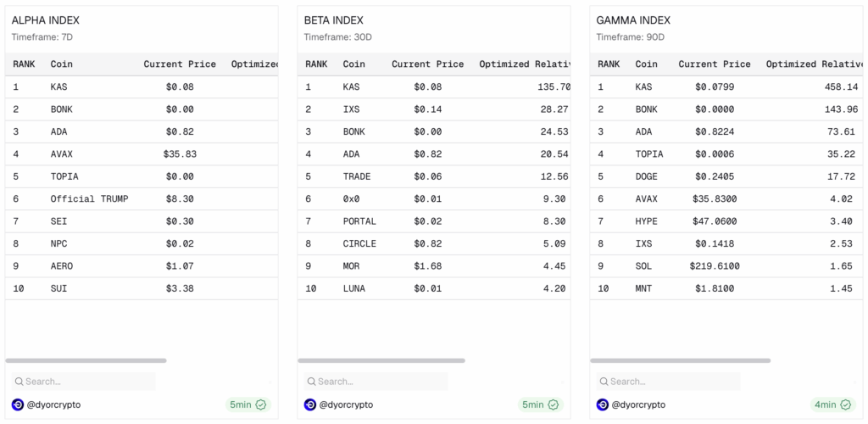Click the green check icon in the Gamma Index 4min badge
This screenshot has height=424, width=868.
tap(846, 404)
